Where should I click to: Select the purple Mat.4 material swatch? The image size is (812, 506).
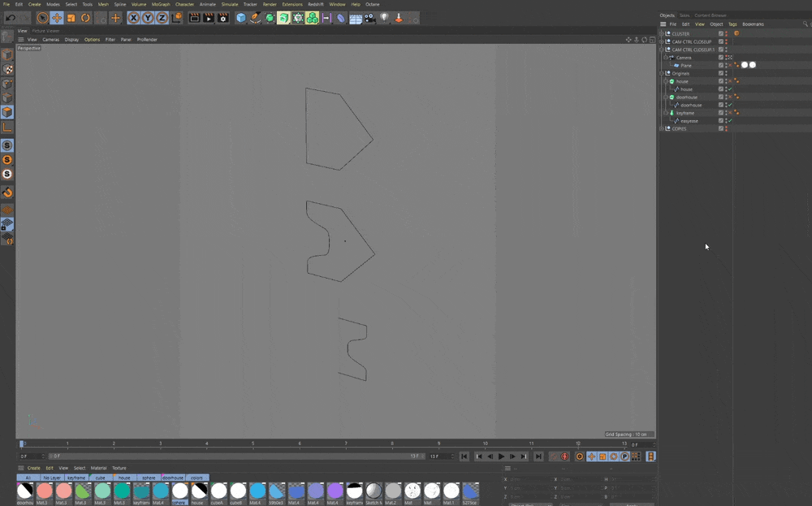tap(335, 491)
